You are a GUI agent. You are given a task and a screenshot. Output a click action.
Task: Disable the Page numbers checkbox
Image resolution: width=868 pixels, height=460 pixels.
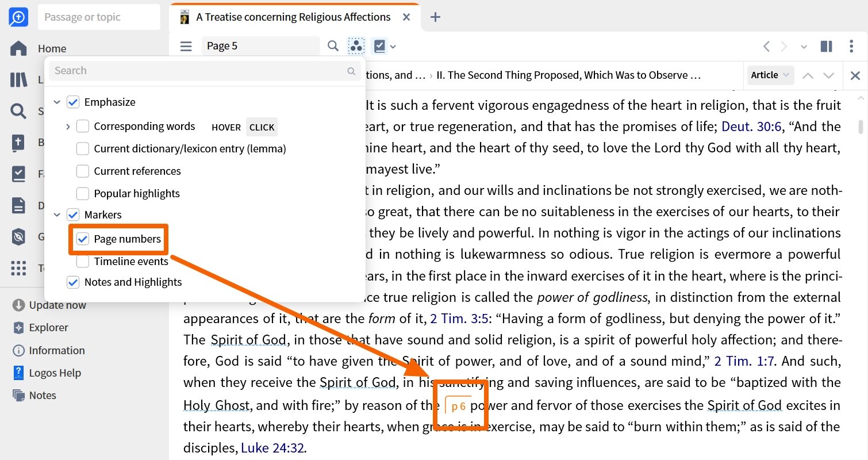coord(82,239)
